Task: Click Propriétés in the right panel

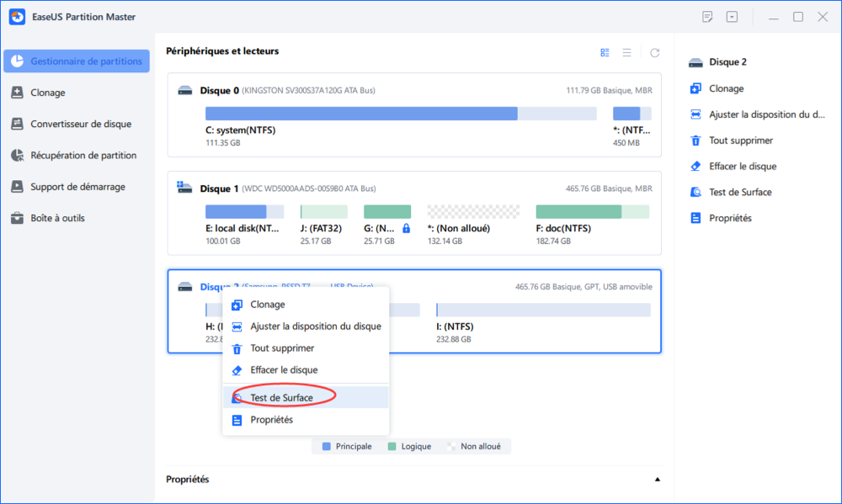Action: click(x=730, y=218)
